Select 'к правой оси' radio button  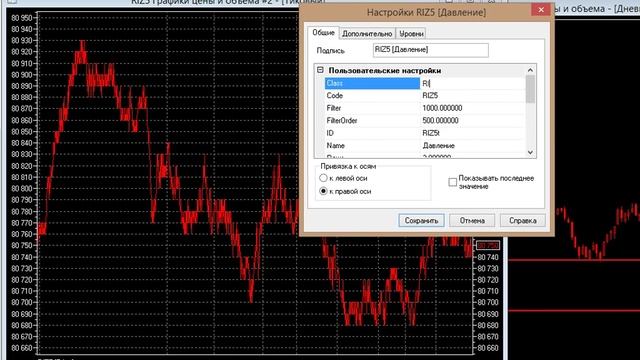pyautogui.click(x=323, y=191)
